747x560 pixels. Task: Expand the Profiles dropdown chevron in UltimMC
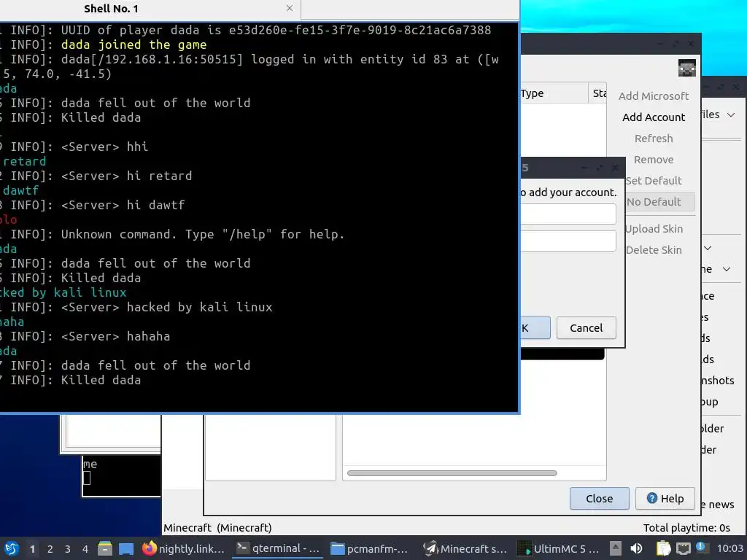point(731,114)
